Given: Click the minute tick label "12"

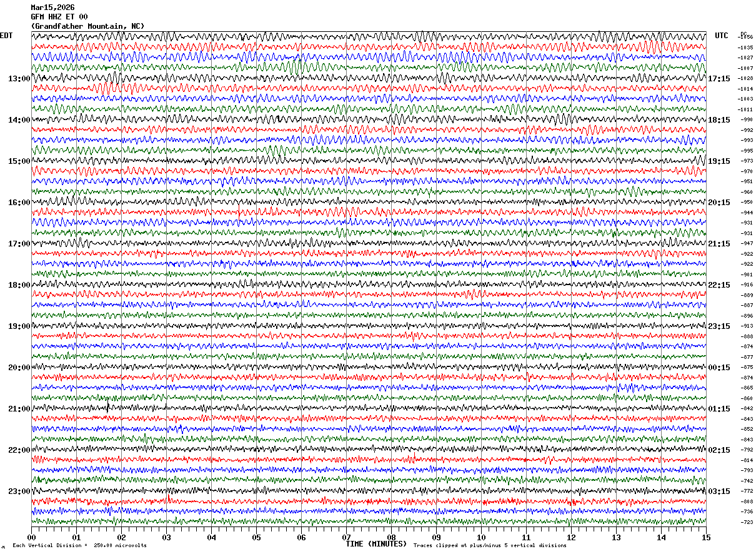Looking at the screenshot, I should point(571,537).
